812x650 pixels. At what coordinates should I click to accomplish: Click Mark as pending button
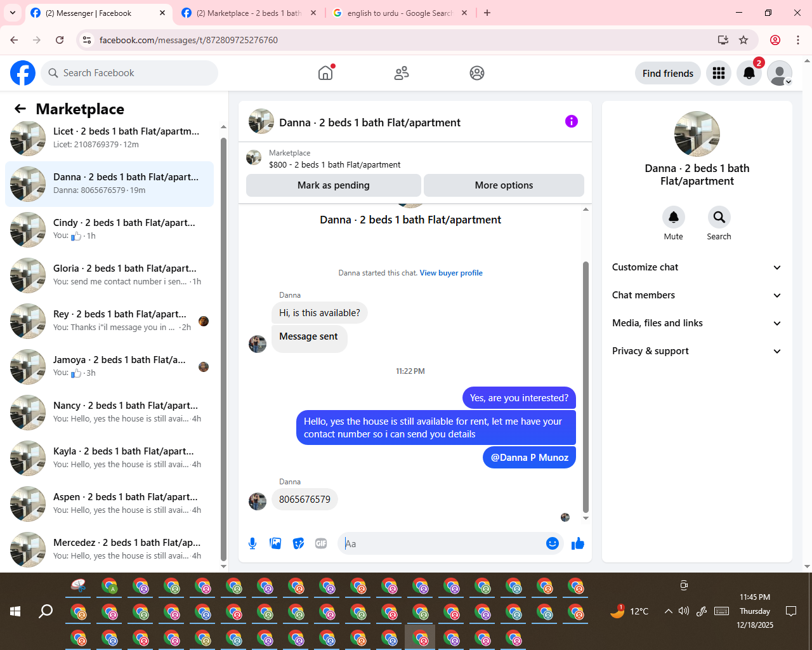(x=334, y=185)
